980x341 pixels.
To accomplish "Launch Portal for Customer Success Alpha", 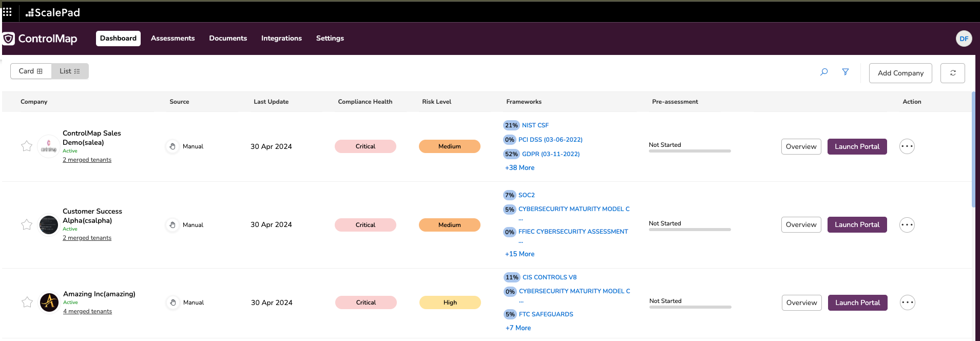I will (857, 224).
